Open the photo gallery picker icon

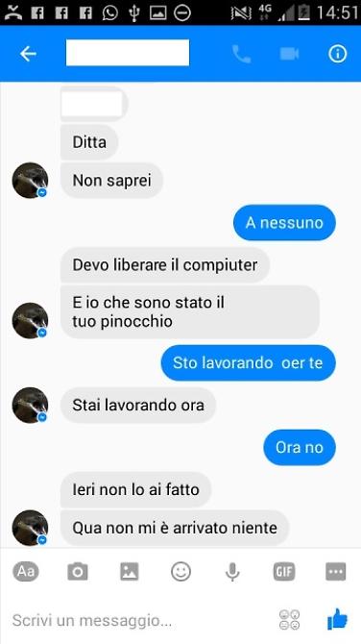click(130, 571)
